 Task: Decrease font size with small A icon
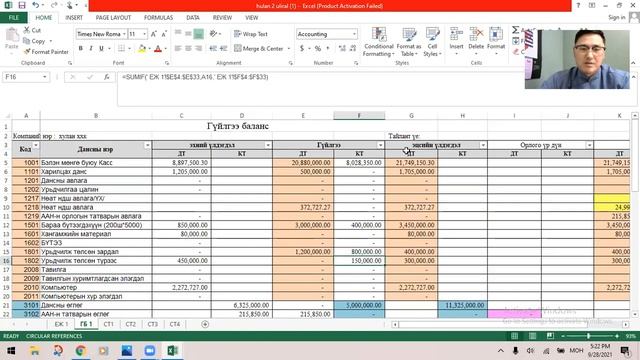[164, 34]
